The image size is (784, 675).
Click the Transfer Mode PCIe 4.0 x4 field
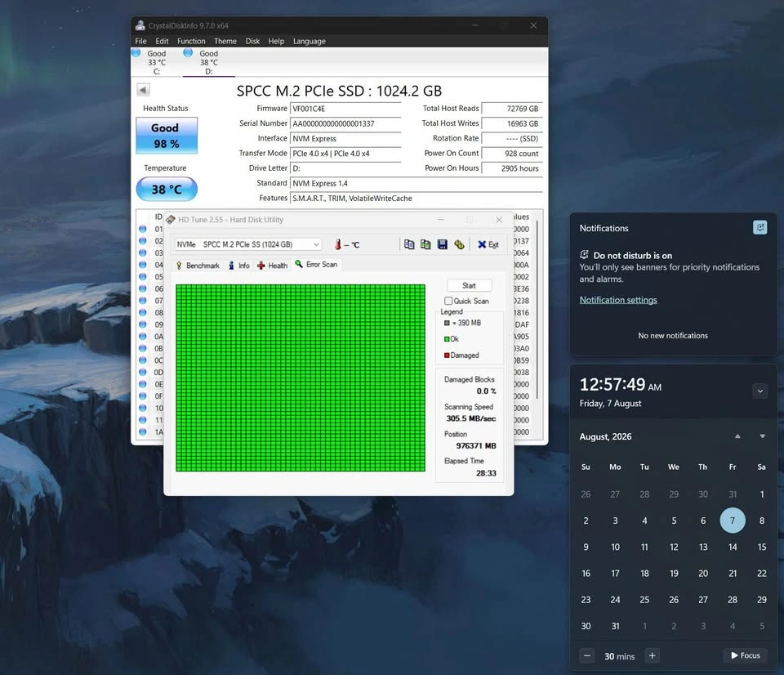click(x=345, y=154)
